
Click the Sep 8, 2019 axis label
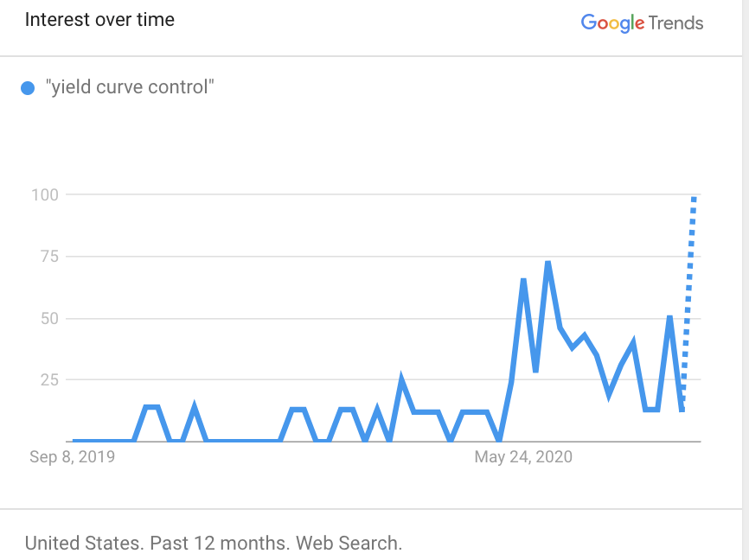[72, 457]
